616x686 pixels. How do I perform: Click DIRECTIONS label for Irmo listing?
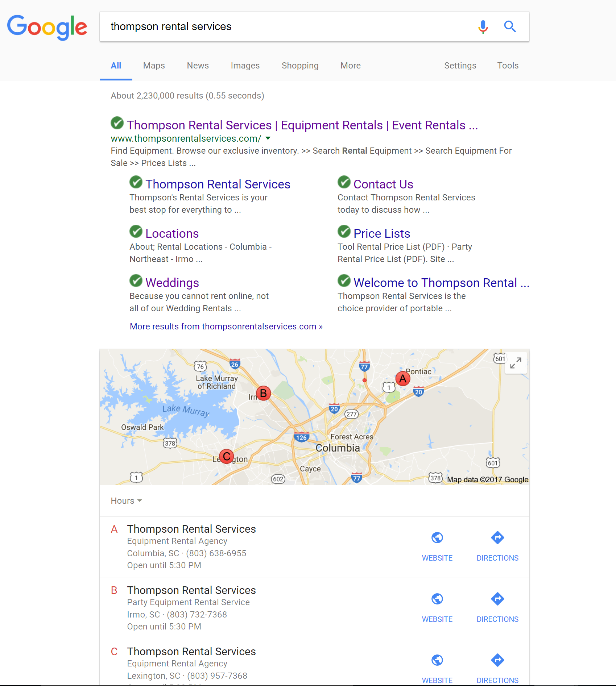click(x=497, y=619)
